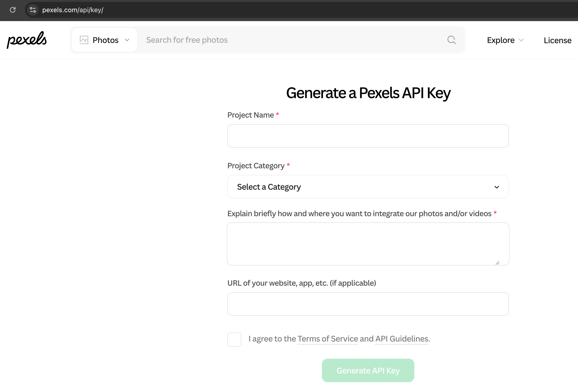Click the Generate API Key button
The image size is (578, 392).
click(x=368, y=370)
